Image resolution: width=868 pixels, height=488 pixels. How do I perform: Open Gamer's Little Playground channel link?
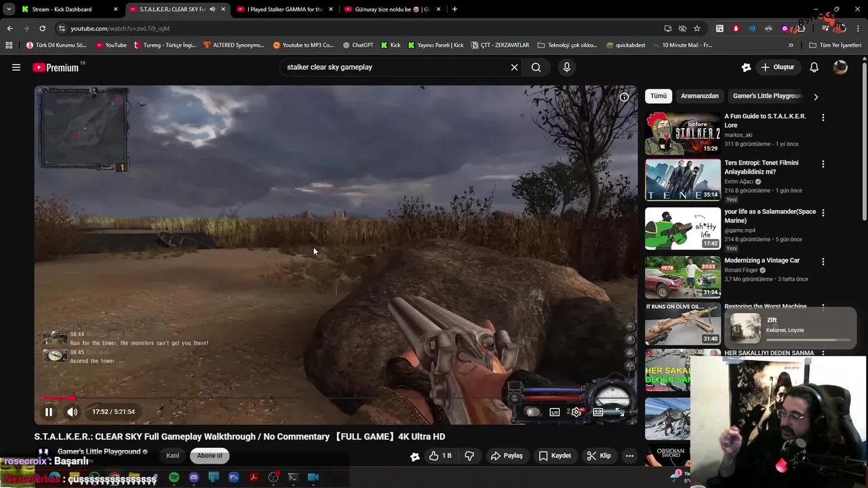(x=99, y=451)
